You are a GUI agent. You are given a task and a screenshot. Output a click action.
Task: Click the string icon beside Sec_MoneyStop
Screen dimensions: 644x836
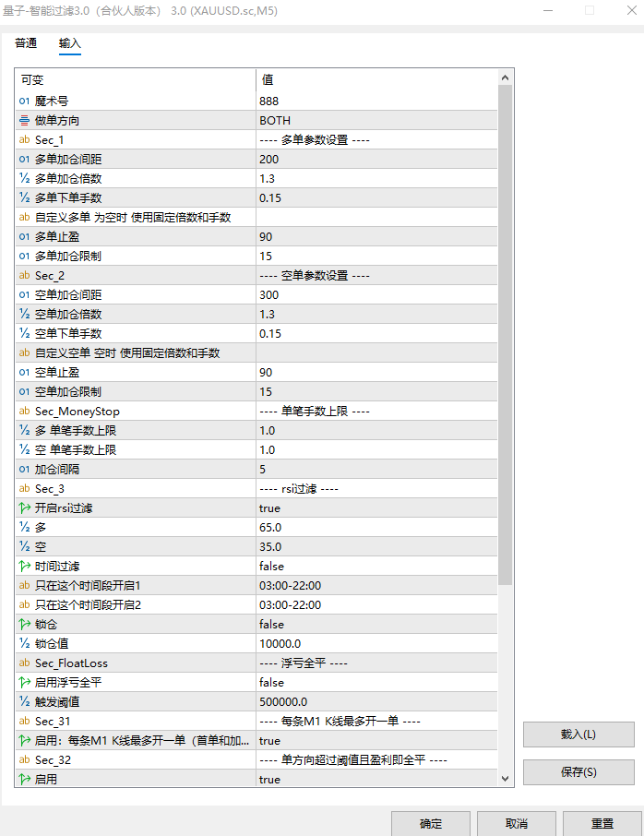point(25,411)
